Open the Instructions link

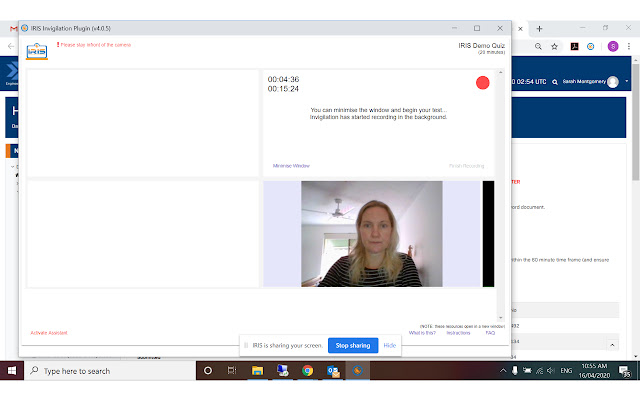coord(458,333)
